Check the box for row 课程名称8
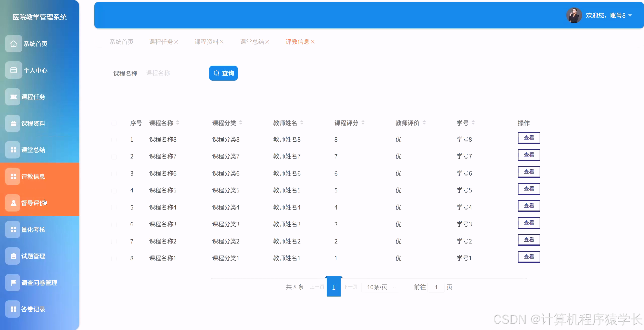 click(x=114, y=140)
